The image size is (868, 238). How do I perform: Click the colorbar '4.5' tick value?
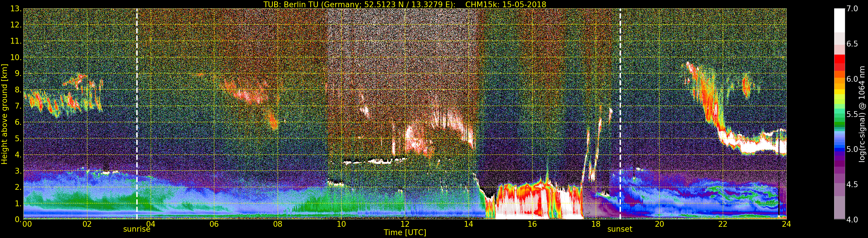tap(852, 184)
